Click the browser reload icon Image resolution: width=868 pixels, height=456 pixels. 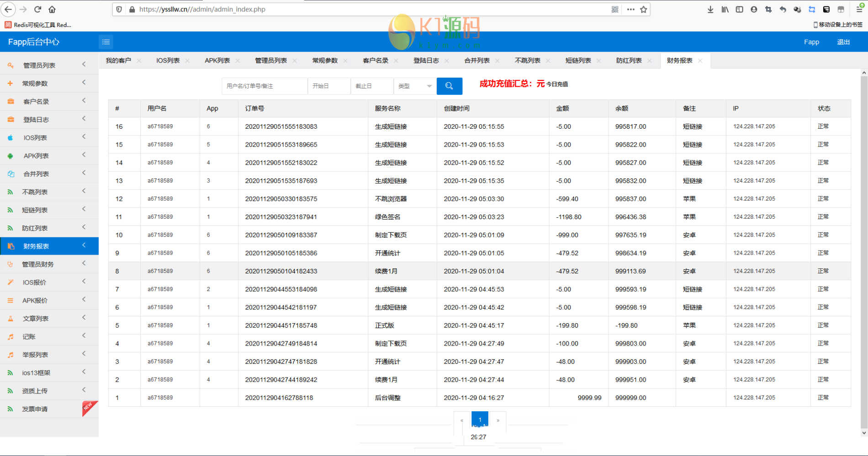(x=38, y=9)
